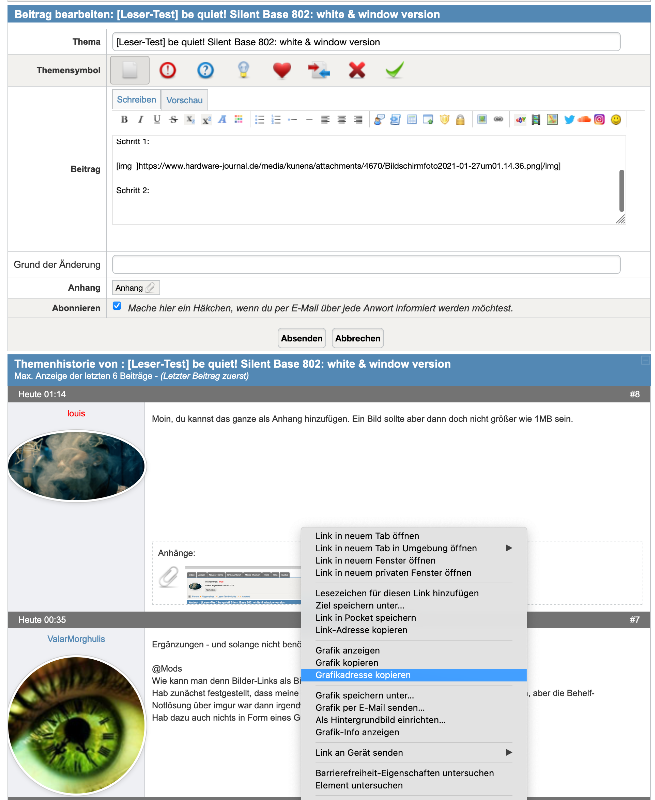This screenshot has width=655, height=800.
Task: Focus the Grund der Änderung field
Action: pos(366,264)
